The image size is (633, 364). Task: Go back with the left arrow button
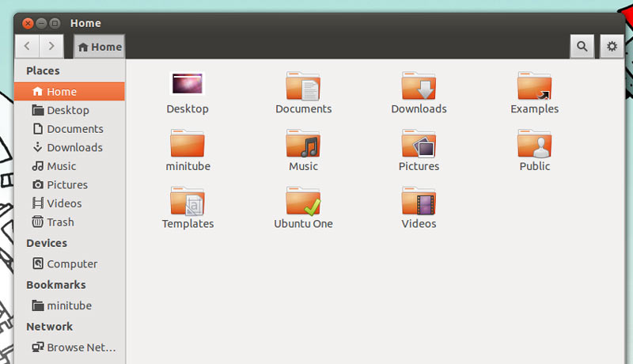point(28,47)
